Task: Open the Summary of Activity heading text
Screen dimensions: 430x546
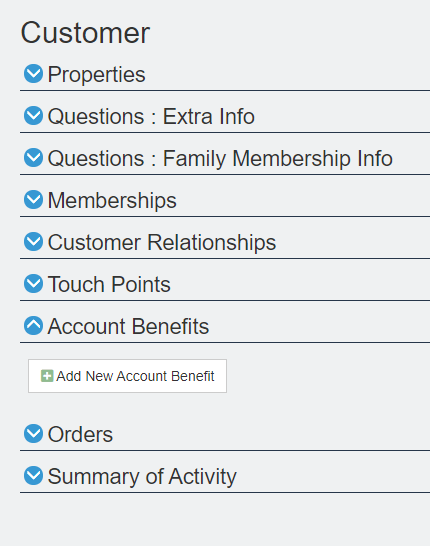Action: [142, 477]
